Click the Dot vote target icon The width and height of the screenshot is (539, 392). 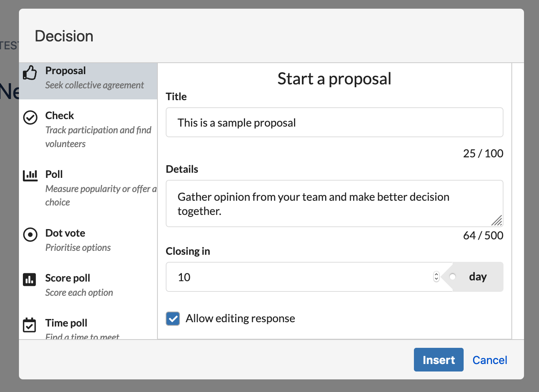pyautogui.click(x=30, y=235)
